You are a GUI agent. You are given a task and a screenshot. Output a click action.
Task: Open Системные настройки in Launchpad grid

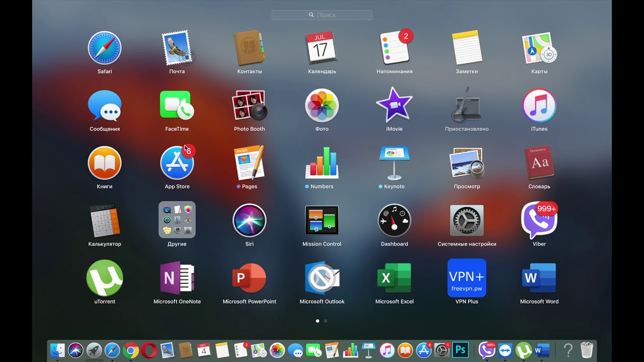tap(467, 220)
